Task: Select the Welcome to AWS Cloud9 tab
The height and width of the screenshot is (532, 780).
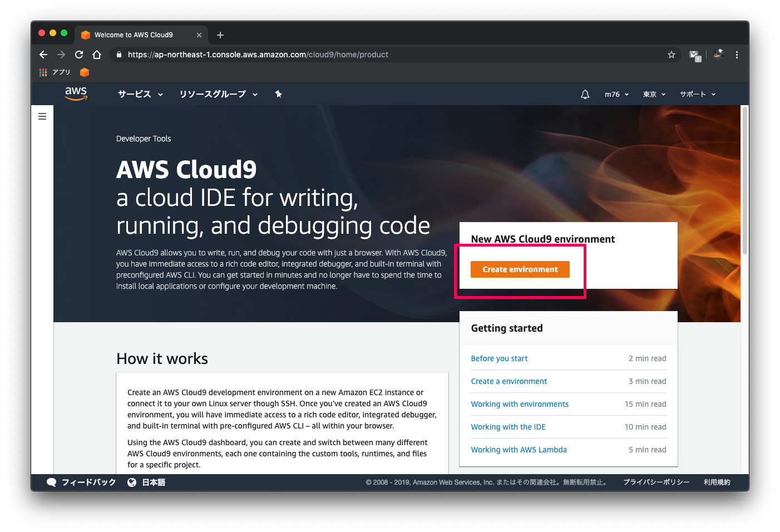Action: (x=141, y=35)
